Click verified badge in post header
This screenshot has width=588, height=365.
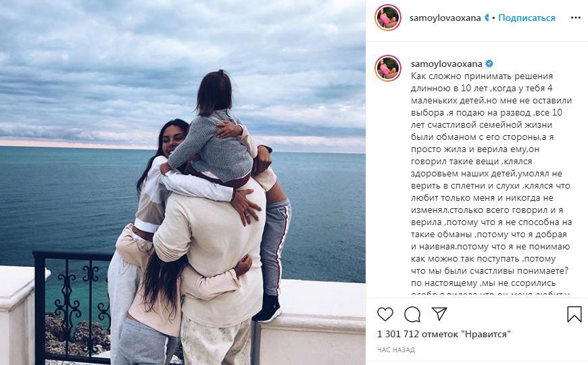(487, 18)
